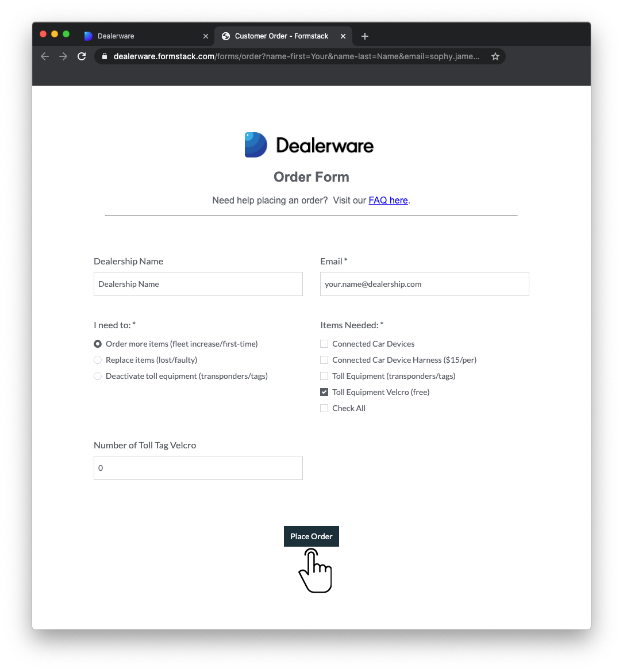Check the Connected Car Devices box
Screen dimensions: 623x672
click(324, 344)
